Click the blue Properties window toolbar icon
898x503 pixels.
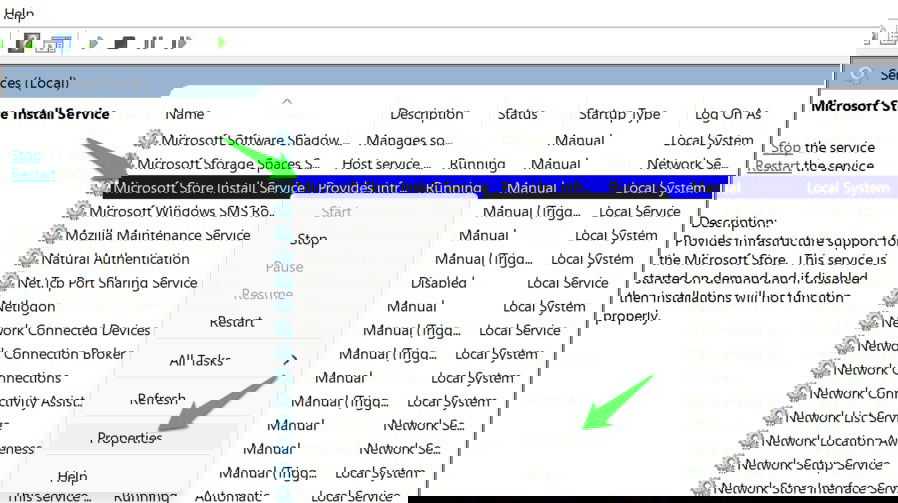click(x=60, y=43)
